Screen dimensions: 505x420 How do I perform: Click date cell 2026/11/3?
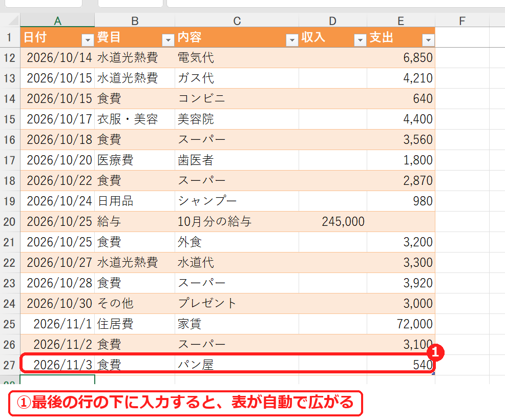pyautogui.click(x=57, y=365)
